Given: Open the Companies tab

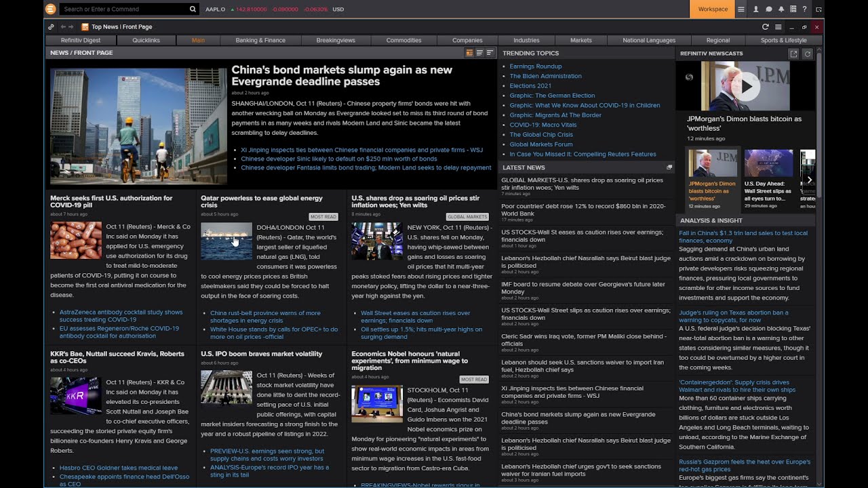Looking at the screenshot, I should click(467, 40).
